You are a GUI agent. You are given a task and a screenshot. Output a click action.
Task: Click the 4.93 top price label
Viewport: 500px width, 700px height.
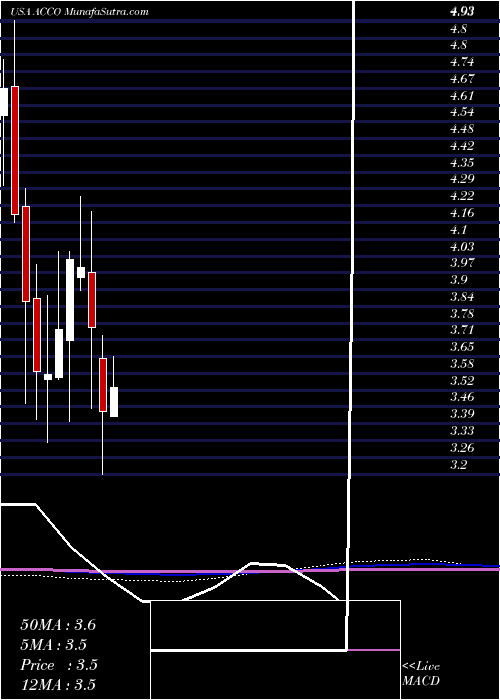coord(462,12)
